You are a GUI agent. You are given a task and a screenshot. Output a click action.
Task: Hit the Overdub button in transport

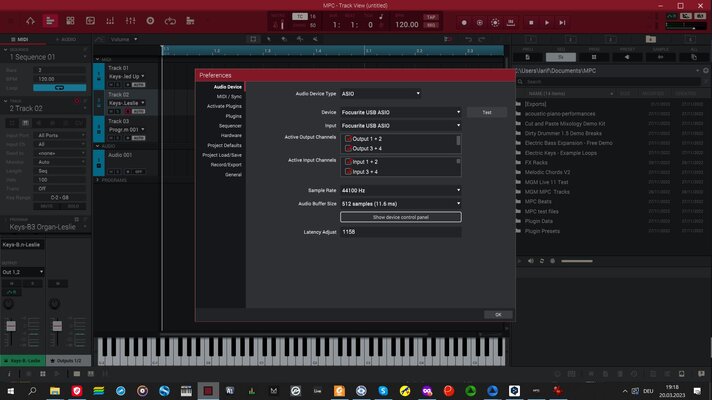[x=480, y=23]
